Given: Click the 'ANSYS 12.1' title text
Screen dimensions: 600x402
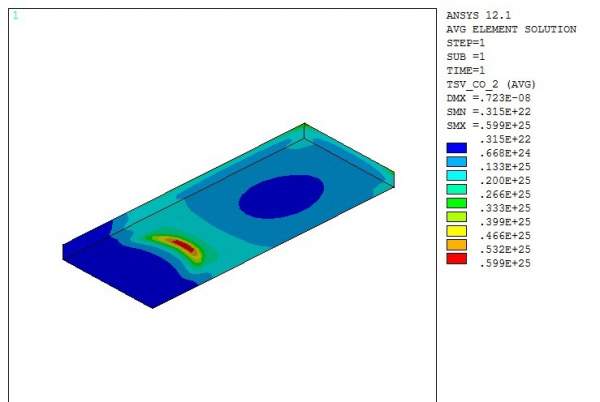Looking at the screenshot, I should (x=478, y=16).
